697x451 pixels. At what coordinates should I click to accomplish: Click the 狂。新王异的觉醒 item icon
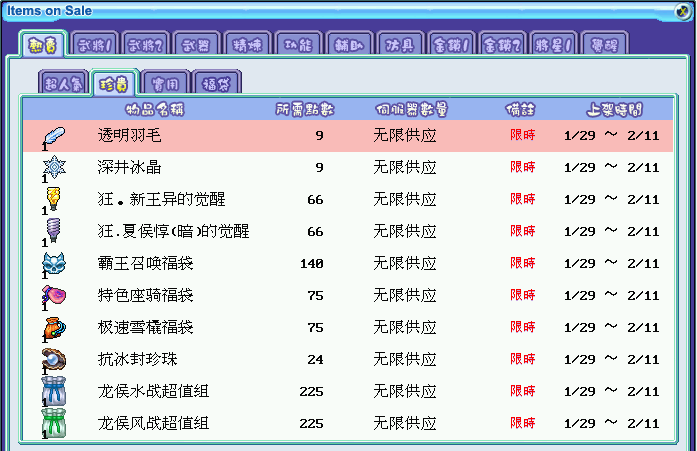(x=53, y=199)
